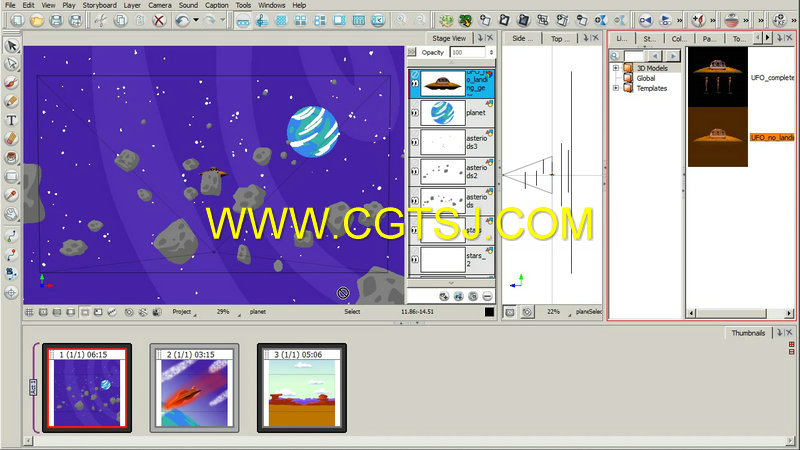This screenshot has height=450, width=800.
Task: Click the delete layer minus icon
Action: (487, 296)
